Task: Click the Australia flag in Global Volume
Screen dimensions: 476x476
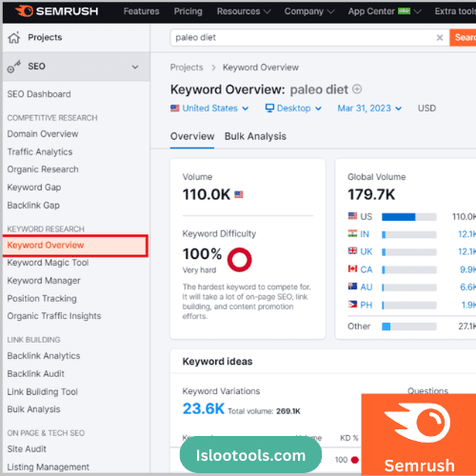Action: click(x=352, y=287)
